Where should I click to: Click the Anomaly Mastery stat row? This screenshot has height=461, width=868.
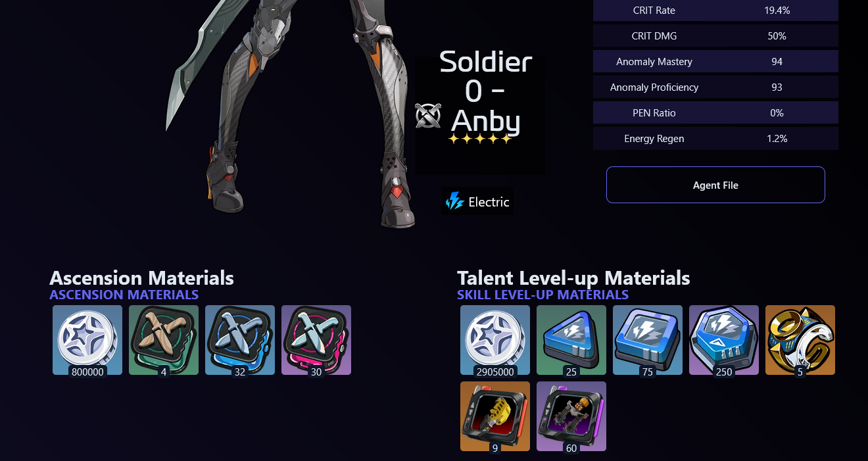pos(715,61)
